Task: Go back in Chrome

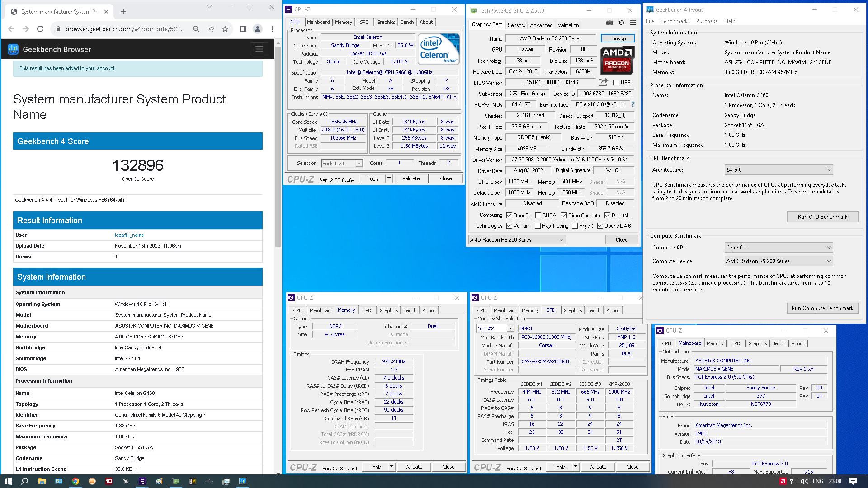Action: click(x=11, y=29)
